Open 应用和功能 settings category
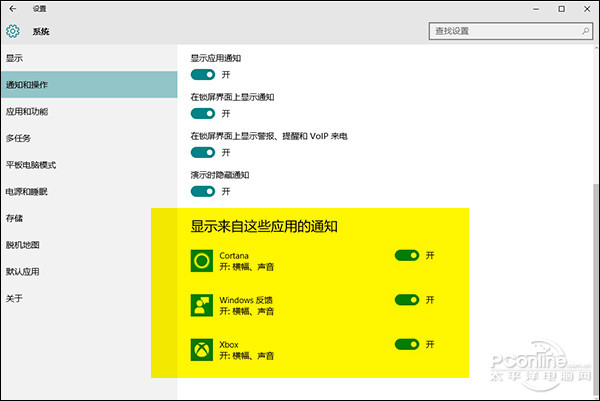This screenshot has height=401, width=600. click(89, 111)
